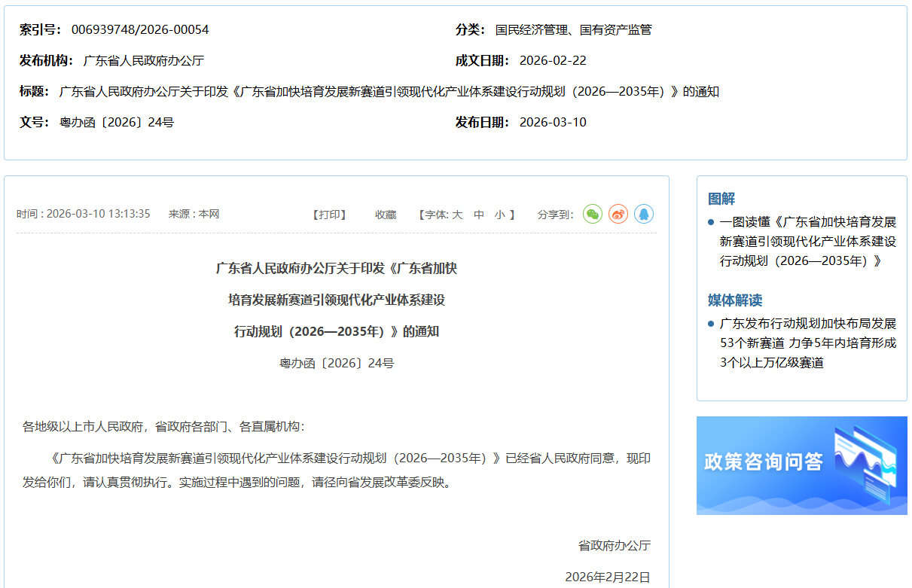Open the 广东发布行动规划 media interpretation link
This screenshot has height=588, width=912.
[807, 343]
